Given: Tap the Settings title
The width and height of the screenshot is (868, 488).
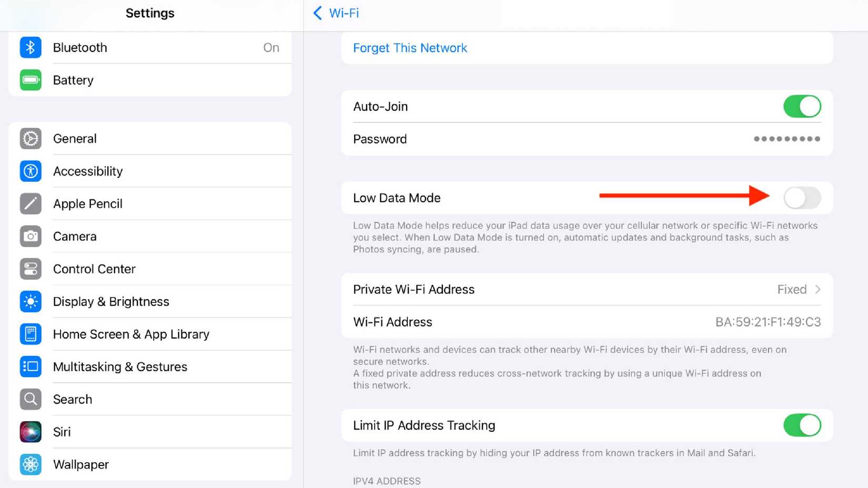Looking at the screenshot, I should [150, 13].
